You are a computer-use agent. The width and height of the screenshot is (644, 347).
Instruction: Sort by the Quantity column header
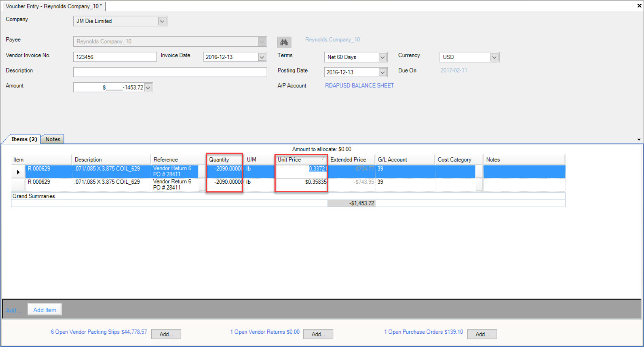point(225,159)
